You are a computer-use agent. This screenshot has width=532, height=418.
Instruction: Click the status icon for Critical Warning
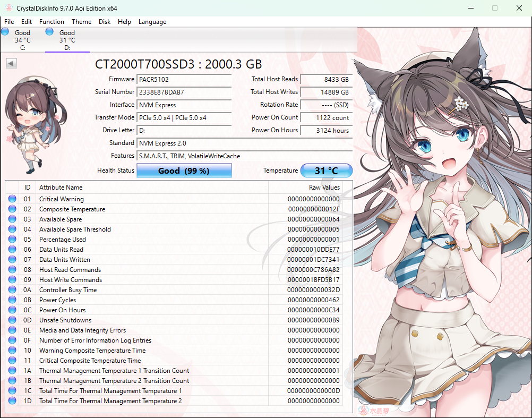tap(12, 199)
